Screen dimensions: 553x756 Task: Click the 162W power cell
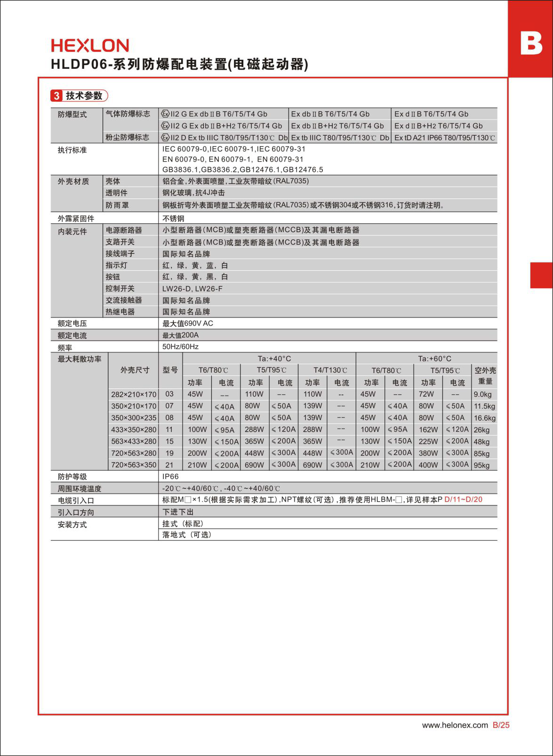tap(428, 430)
